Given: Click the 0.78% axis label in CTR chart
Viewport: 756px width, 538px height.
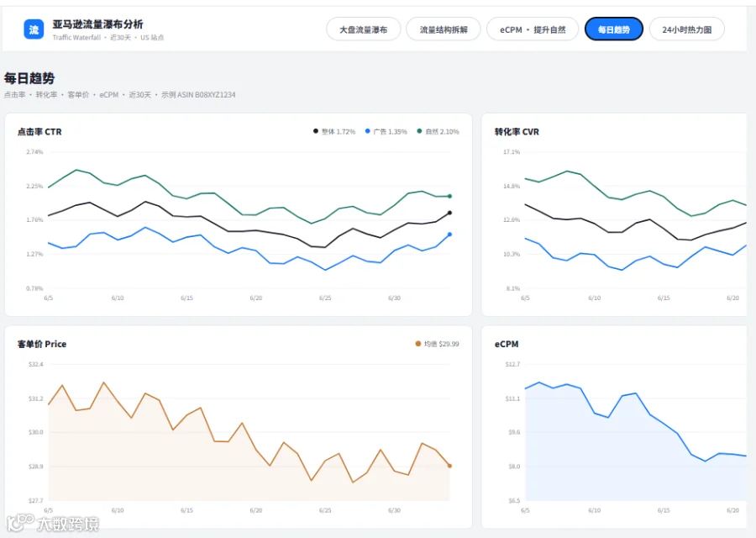Looking at the screenshot, I should coord(34,288).
